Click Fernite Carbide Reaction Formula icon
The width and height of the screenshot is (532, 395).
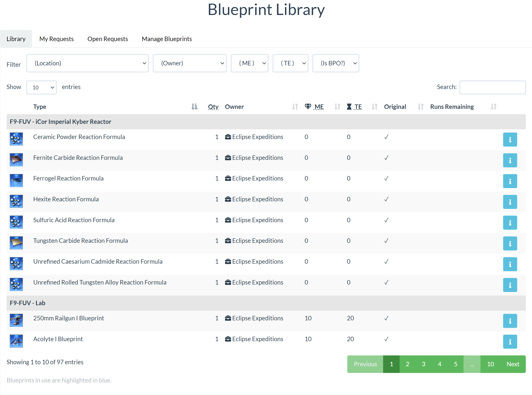pyautogui.click(x=16, y=160)
